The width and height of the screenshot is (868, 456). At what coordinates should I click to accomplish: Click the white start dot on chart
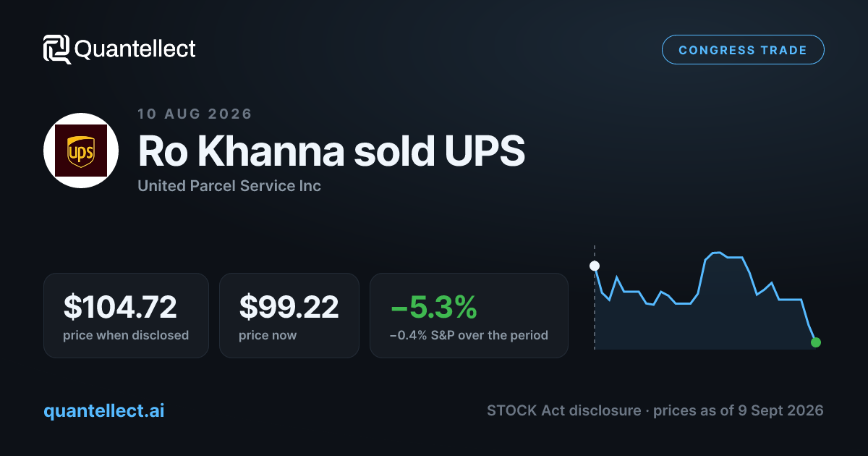click(x=595, y=266)
